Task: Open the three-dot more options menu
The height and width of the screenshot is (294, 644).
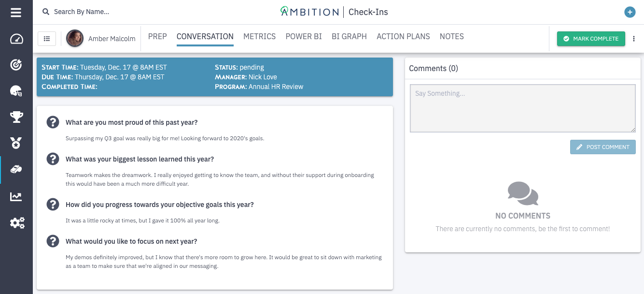Action: coord(634,39)
